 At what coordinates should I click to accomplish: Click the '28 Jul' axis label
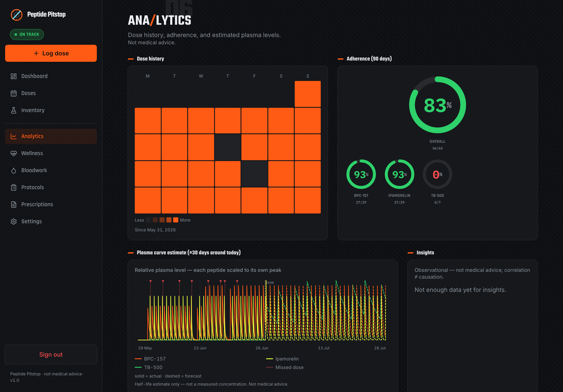(380, 348)
